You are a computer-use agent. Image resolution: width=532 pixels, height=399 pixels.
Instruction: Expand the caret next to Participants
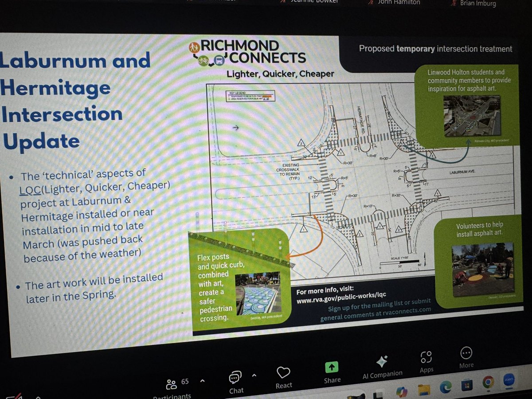point(203,381)
